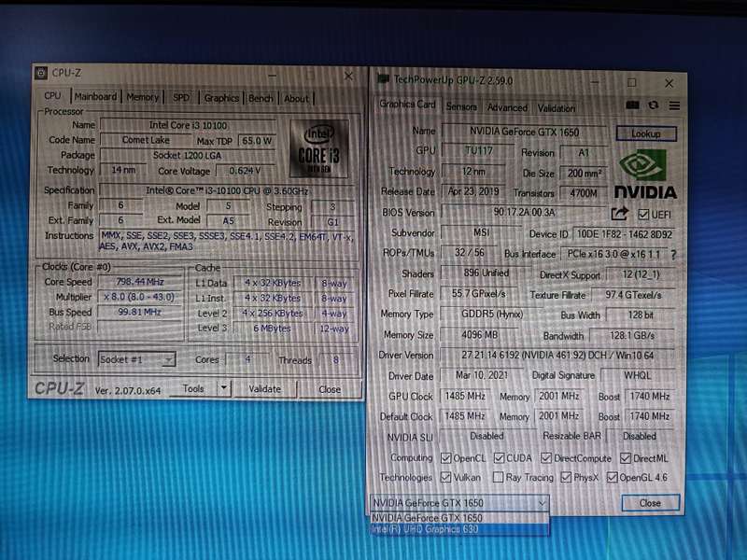Click the Package value Socket 1200 LGA
Viewport: 747px width, 560px height.
(188, 155)
